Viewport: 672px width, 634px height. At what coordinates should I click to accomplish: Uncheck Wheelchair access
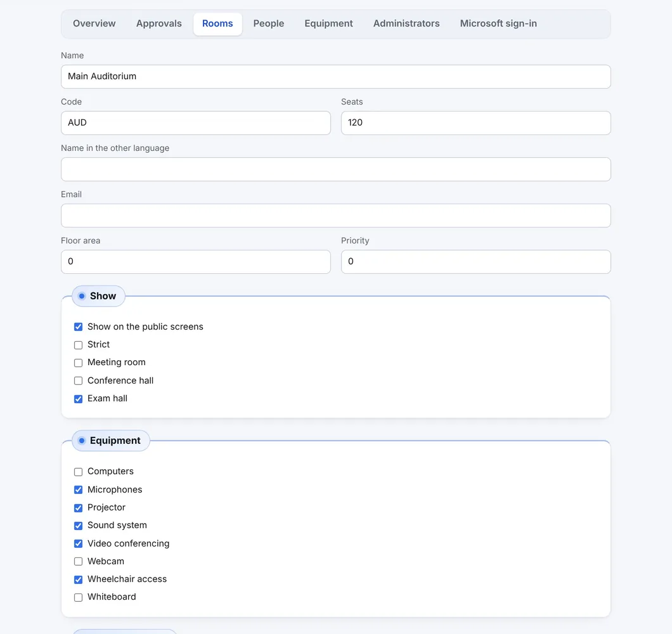tap(78, 579)
